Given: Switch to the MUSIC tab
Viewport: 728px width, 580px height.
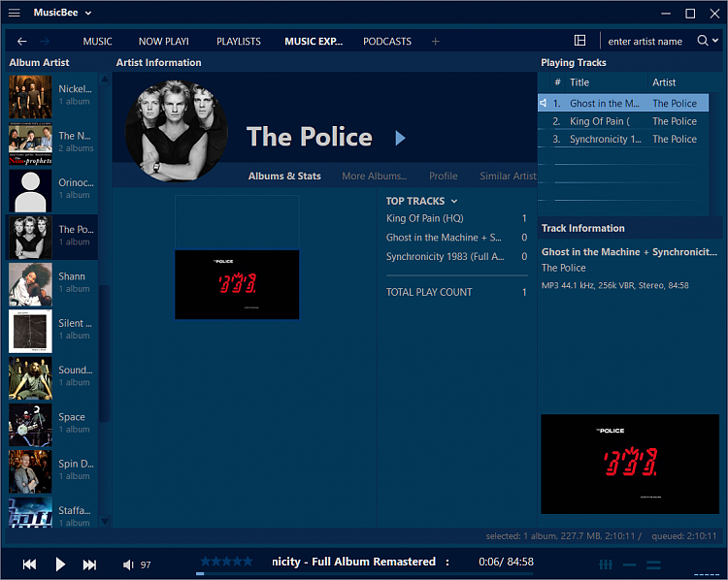Looking at the screenshot, I should click(97, 42).
